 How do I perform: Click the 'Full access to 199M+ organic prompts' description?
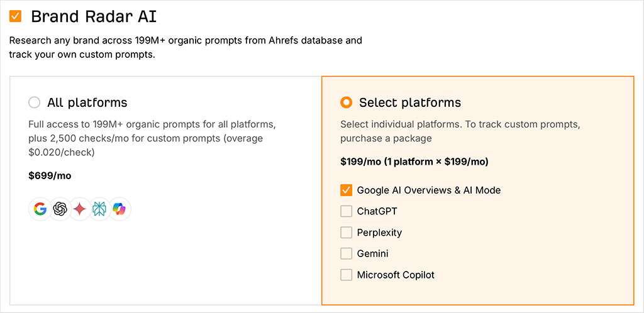(152, 138)
